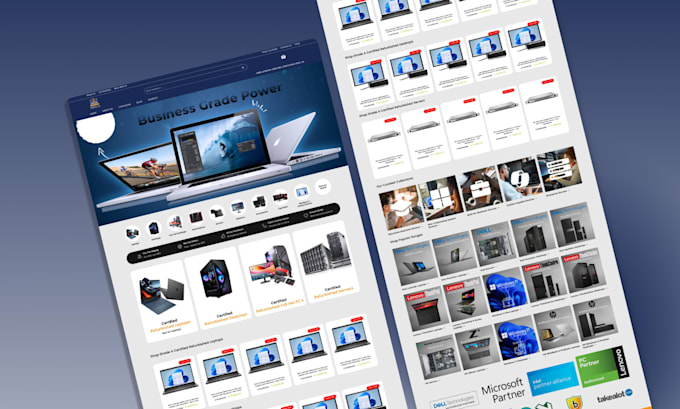Click the Lenovo PC Partner badge
This screenshot has height=409, width=680.
point(602,366)
